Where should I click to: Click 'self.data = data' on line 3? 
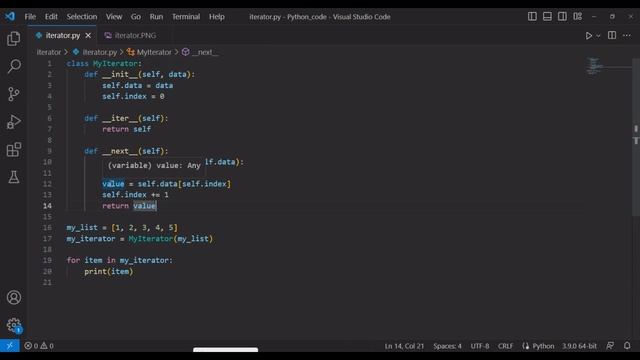[x=138, y=85]
